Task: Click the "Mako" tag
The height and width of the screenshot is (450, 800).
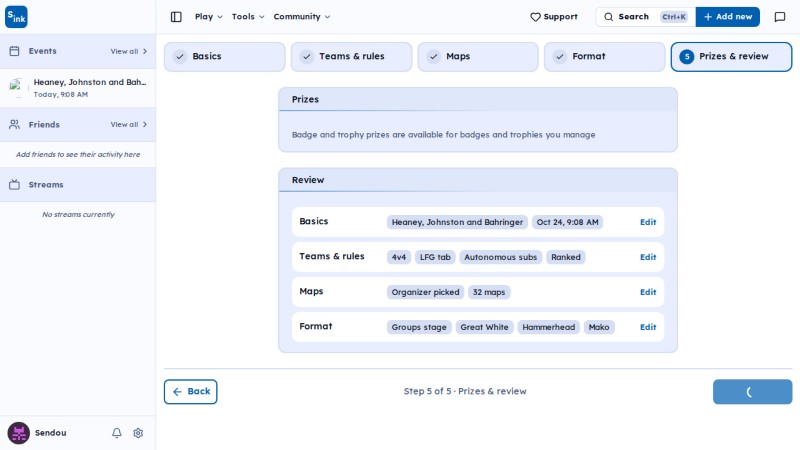Action: pyautogui.click(x=598, y=328)
